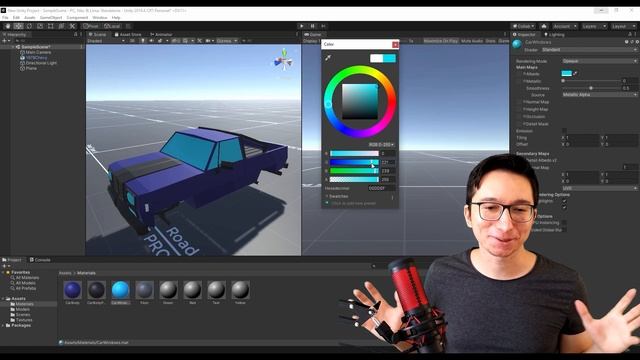The image size is (640, 360).
Task: Switch to the Animator tab
Action: (x=162, y=35)
